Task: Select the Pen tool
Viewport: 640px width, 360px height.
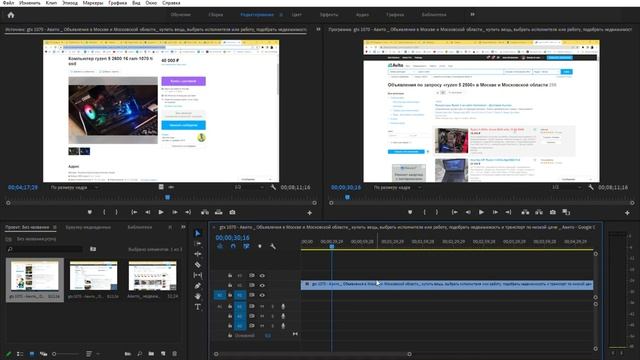Action: 198,286
